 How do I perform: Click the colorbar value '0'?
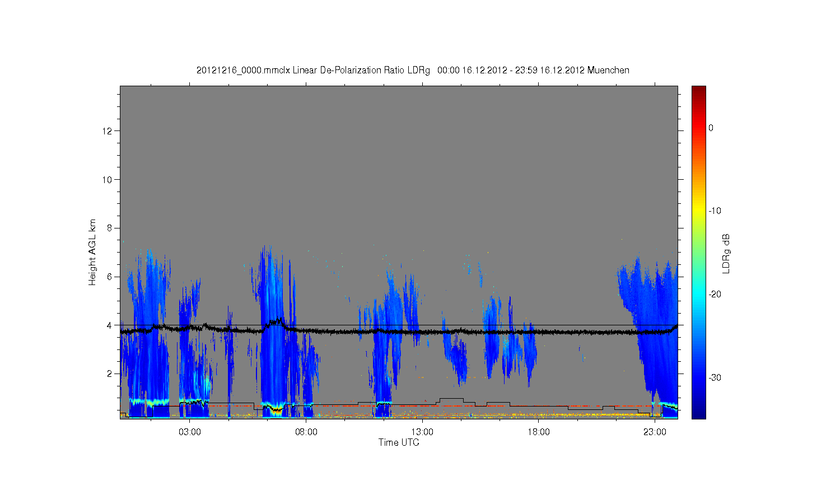[711, 128]
